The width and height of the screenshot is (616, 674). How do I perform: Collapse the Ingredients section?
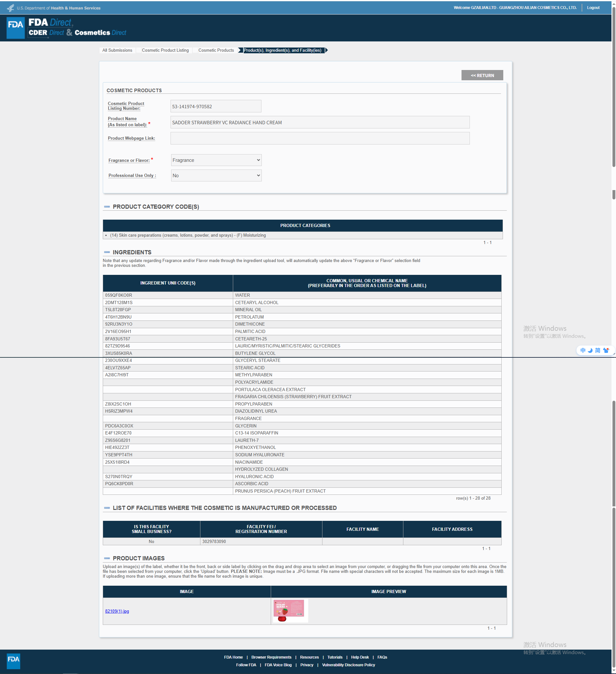tap(107, 252)
